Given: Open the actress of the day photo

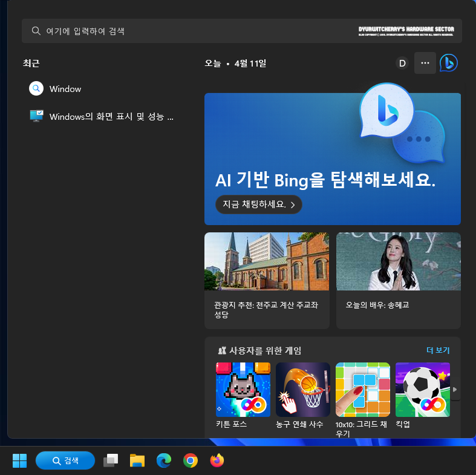Looking at the screenshot, I should pyautogui.click(x=399, y=261).
